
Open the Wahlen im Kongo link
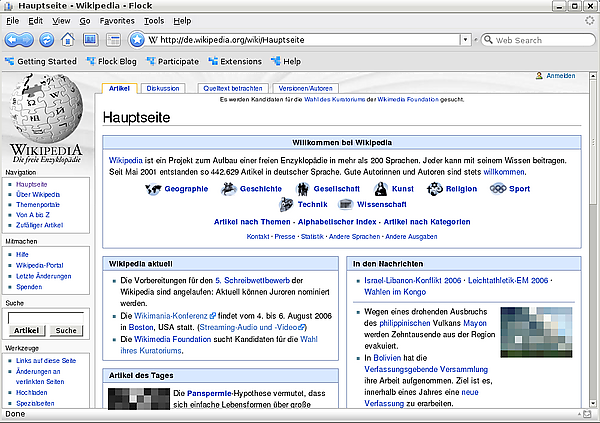pyautogui.click(x=395, y=292)
